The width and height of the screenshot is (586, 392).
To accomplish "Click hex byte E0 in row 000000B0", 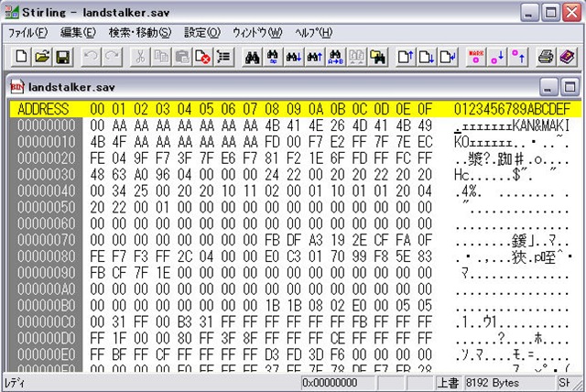I will [360, 305].
